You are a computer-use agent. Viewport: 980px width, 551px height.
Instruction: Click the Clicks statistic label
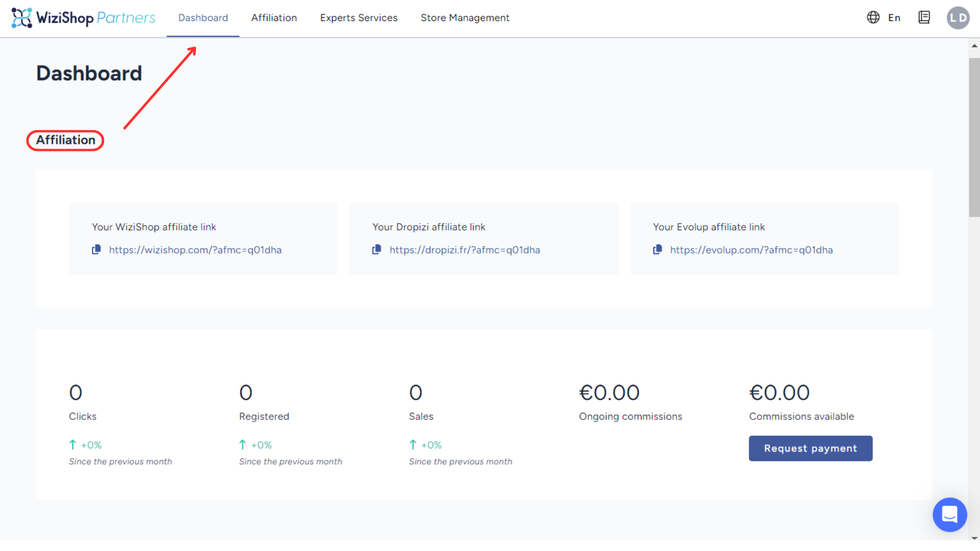(x=83, y=416)
